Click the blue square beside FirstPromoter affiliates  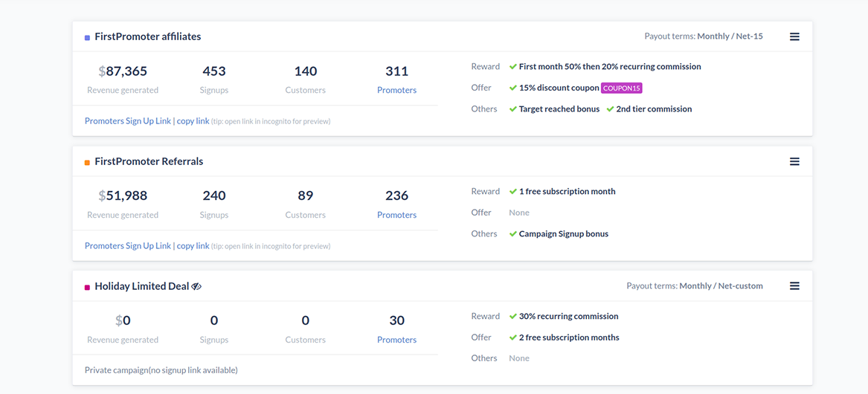87,38
